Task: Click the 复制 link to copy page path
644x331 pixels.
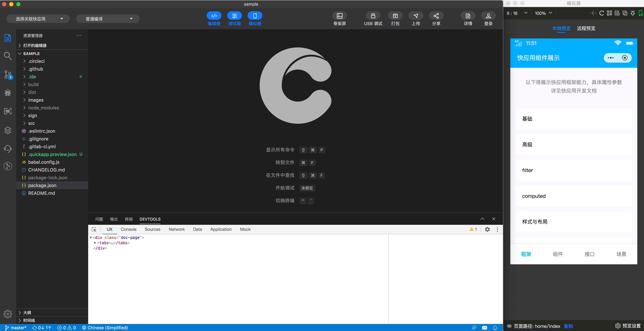Action: click(568, 326)
